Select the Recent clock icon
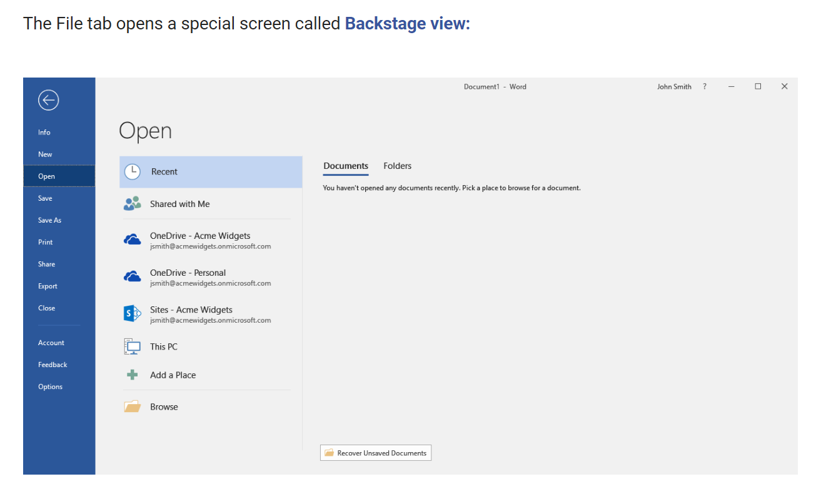821x504 pixels. (133, 172)
